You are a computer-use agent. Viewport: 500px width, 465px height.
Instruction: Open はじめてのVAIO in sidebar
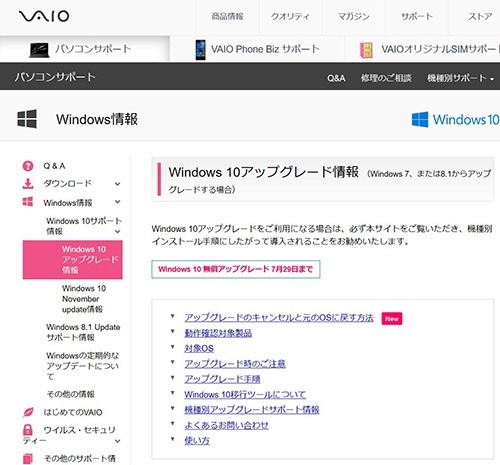point(73,412)
